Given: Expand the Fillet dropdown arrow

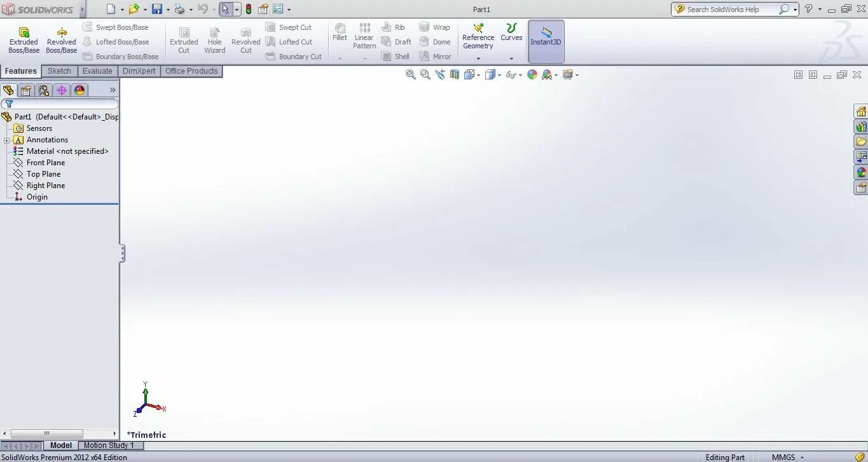Looking at the screenshot, I should [340, 58].
